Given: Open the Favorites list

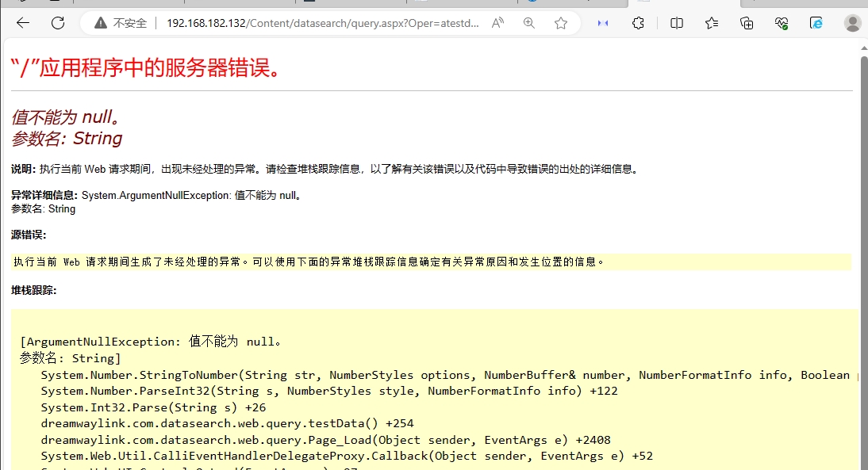Looking at the screenshot, I should (x=712, y=23).
